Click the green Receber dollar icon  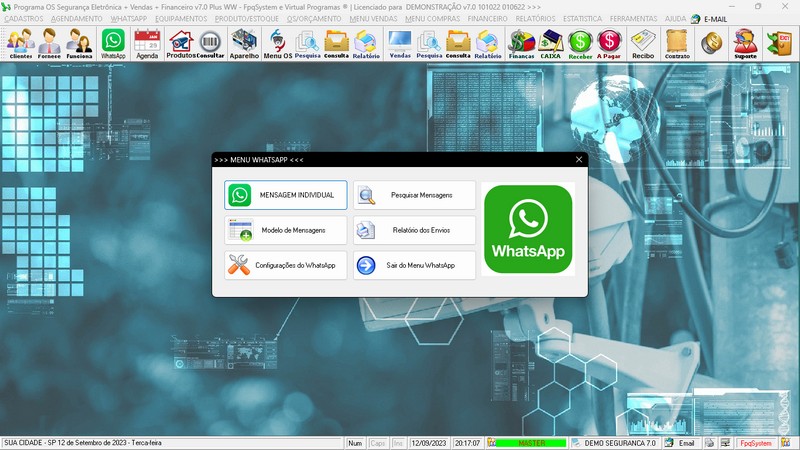point(580,44)
